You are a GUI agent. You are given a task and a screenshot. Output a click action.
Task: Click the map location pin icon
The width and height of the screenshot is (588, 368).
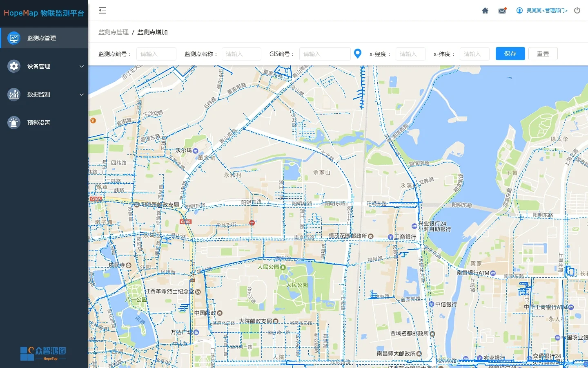[x=358, y=53]
